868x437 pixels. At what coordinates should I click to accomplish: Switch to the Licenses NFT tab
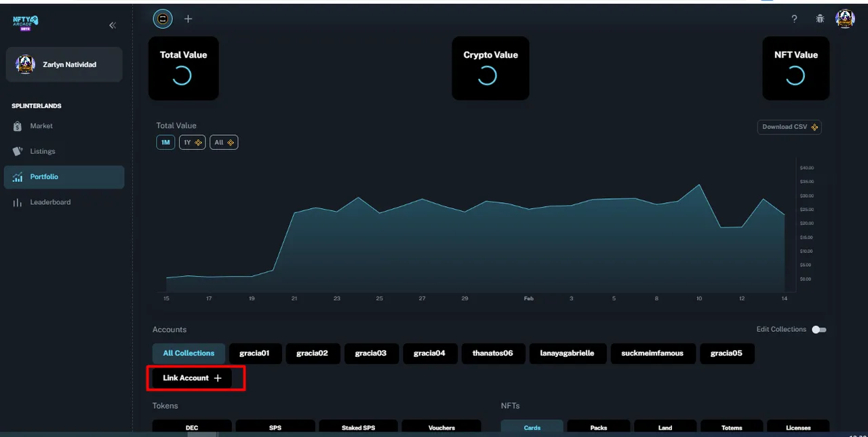point(798,427)
